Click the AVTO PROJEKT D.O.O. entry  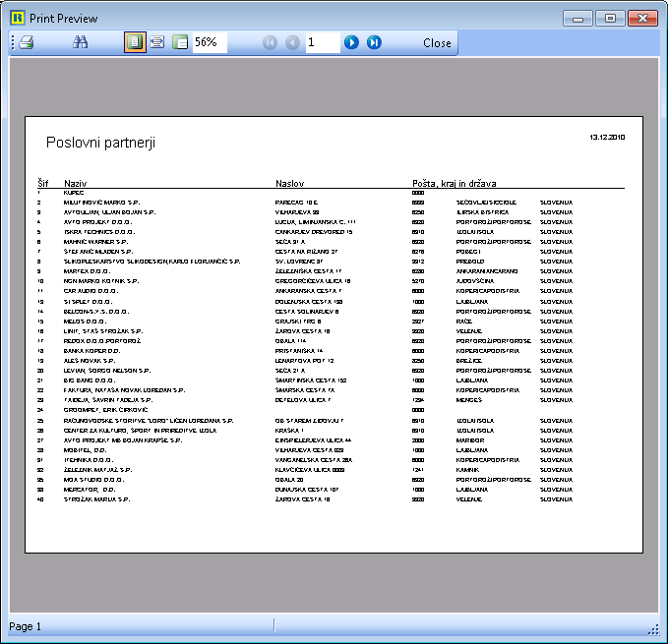click(97, 222)
